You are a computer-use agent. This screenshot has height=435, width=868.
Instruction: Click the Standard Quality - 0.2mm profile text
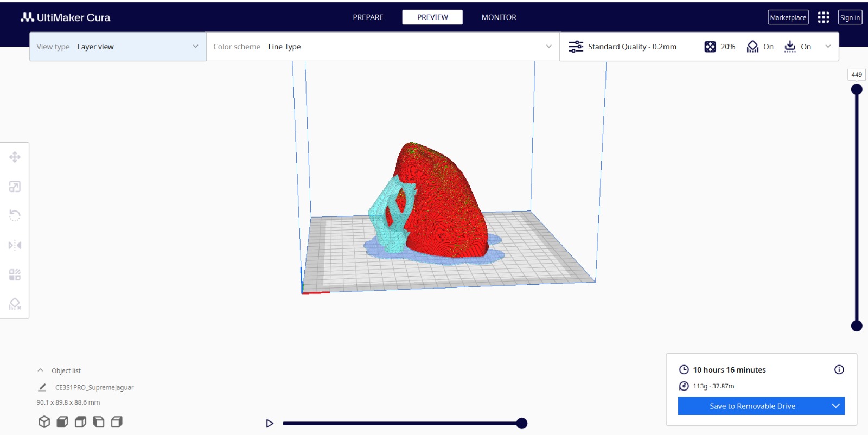[632, 47]
